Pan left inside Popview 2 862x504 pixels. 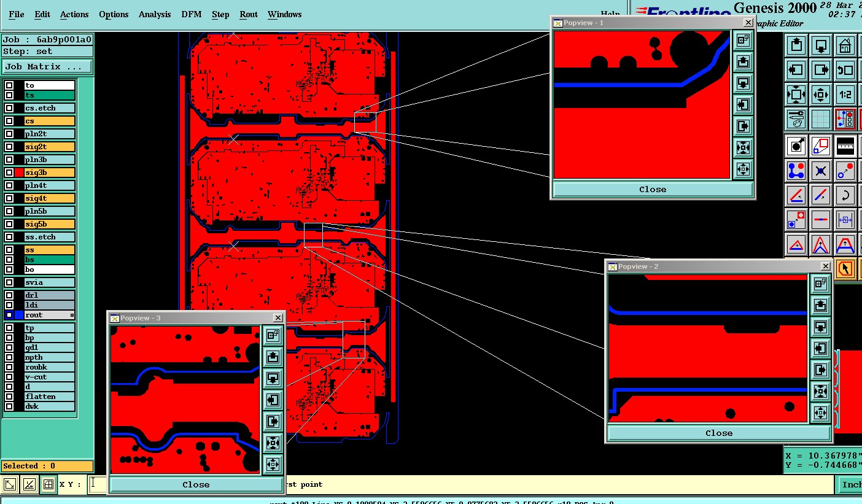click(x=820, y=349)
